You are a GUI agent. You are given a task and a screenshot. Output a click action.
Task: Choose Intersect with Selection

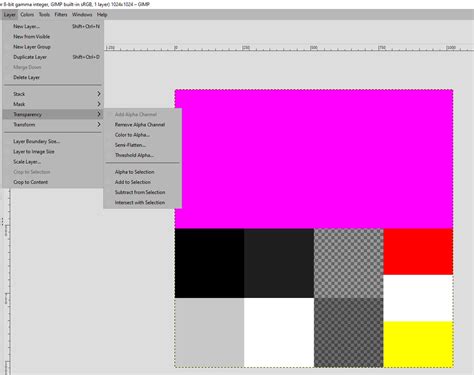(x=143, y=202)
